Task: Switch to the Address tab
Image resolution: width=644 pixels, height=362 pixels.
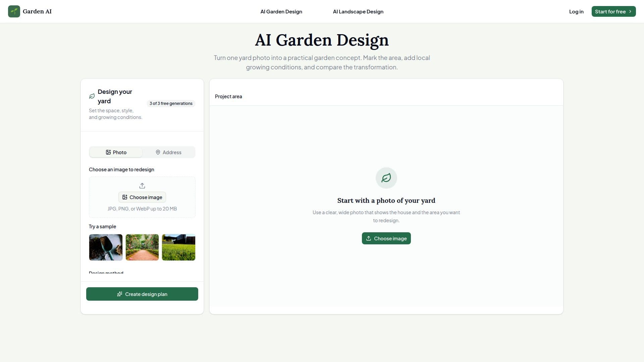Action: coord(168,152)
